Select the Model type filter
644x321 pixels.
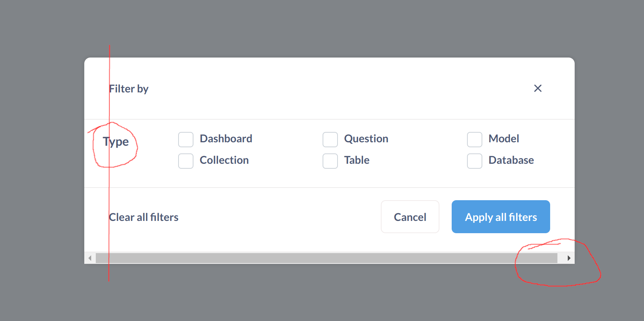[x=474, y=139]
